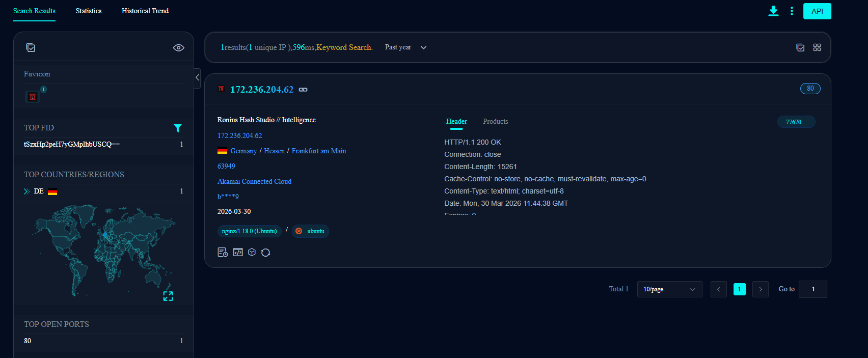The image size is (868, 358).
Task: Click the result card favicon icon
Action: (221, 89)
